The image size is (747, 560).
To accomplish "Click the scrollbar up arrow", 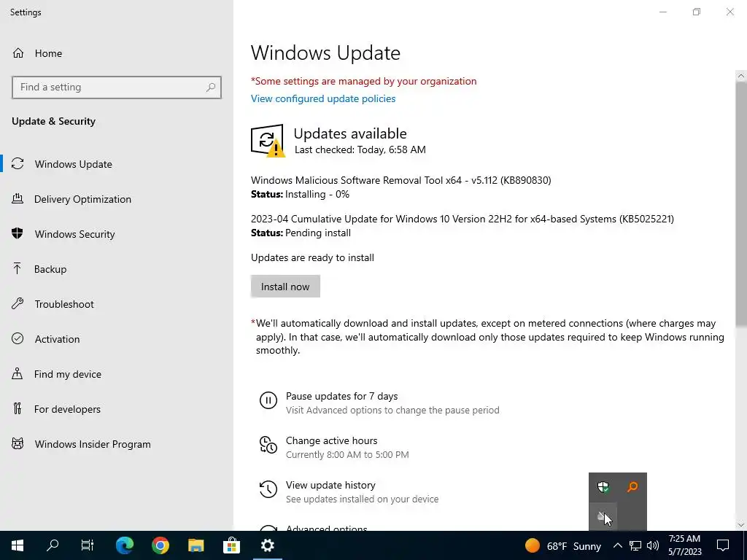I will pos(741,76).
